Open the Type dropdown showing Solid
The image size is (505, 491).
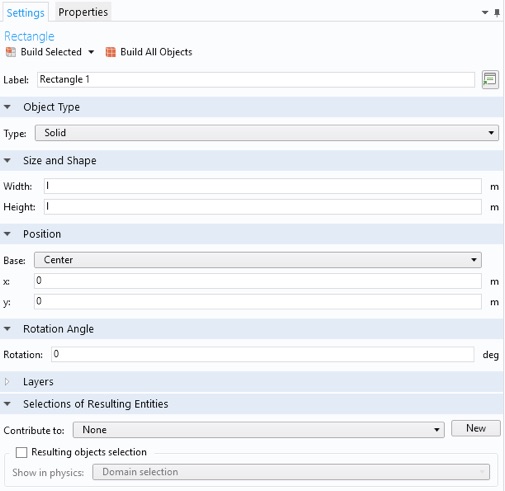267,133
